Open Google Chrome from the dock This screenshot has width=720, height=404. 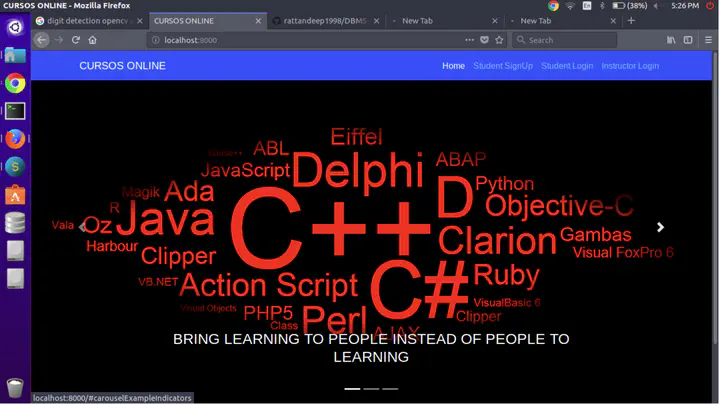coord(15,84)
